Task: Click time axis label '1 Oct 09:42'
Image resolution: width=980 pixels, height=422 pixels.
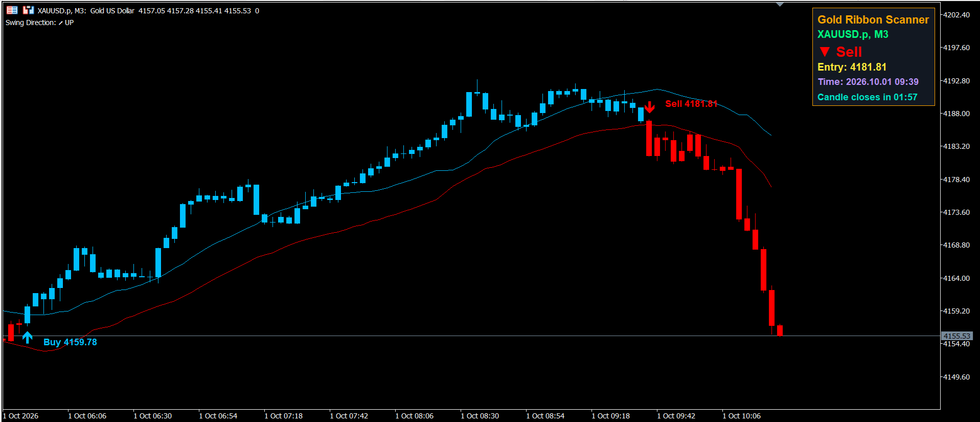Action: click(x=677, y=416)
